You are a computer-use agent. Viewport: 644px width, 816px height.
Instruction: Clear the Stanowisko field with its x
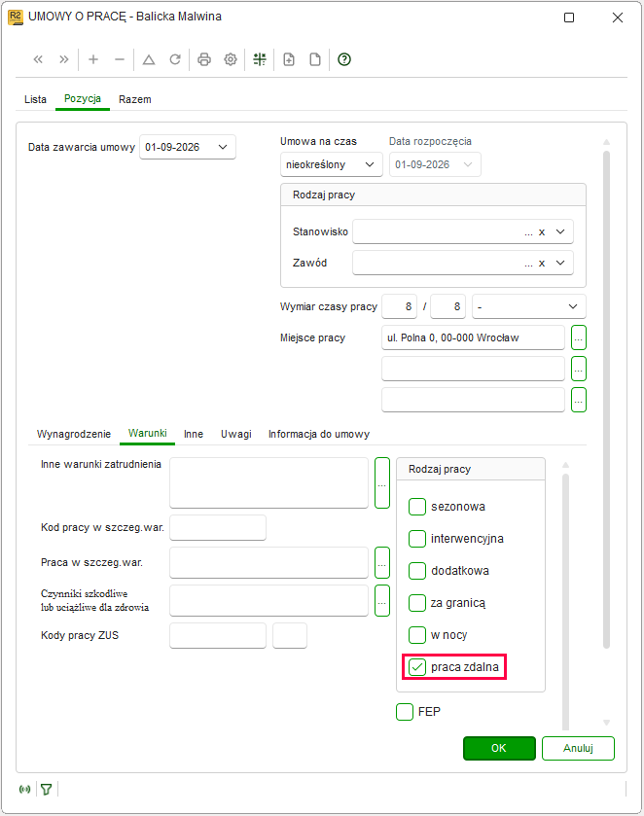point(542,232)
